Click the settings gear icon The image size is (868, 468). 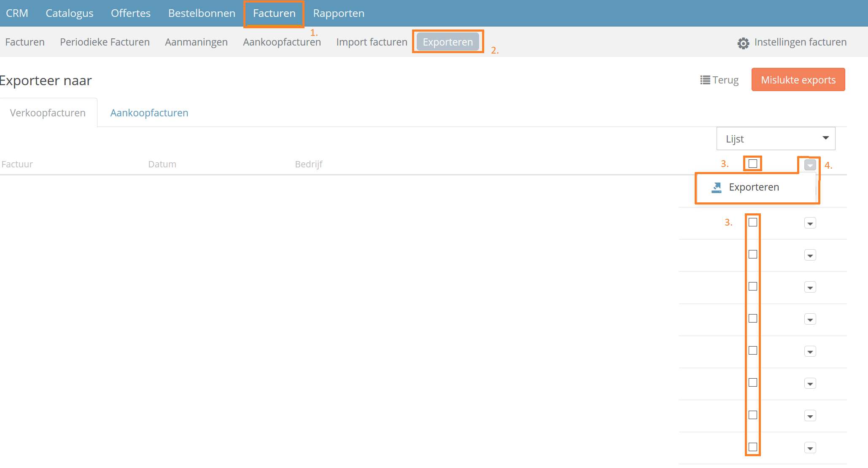click(743, 43)
